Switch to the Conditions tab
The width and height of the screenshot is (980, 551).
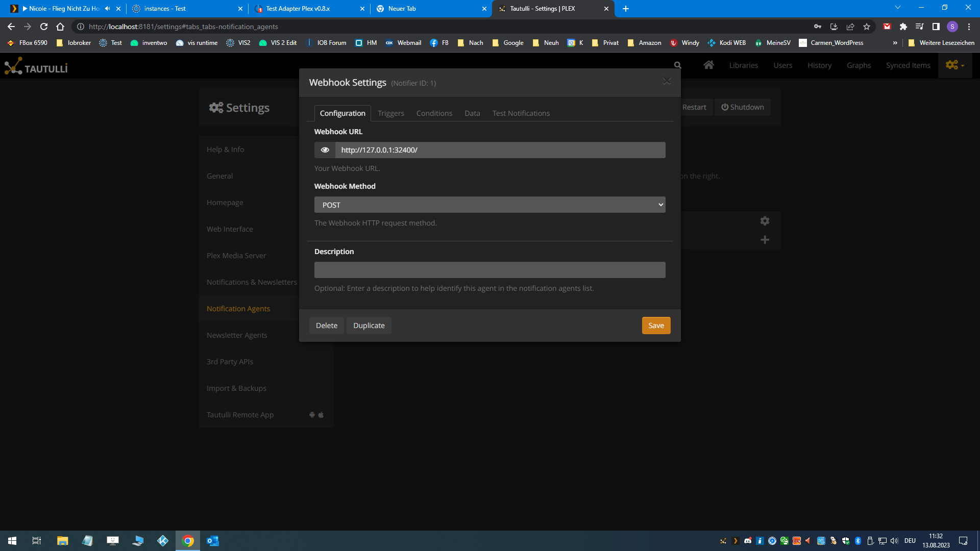coord(434,113)
